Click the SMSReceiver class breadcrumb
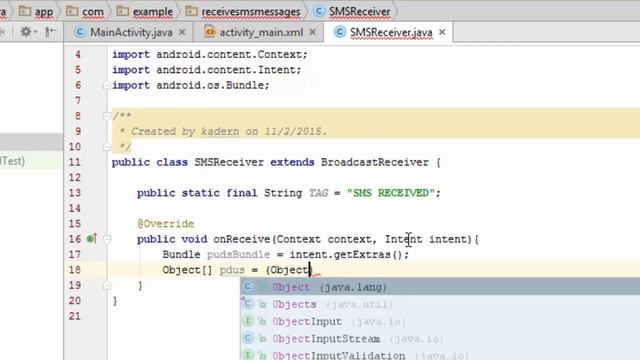Image resolution: width=640 pixels, height=360 pixels. coord(352,12)
